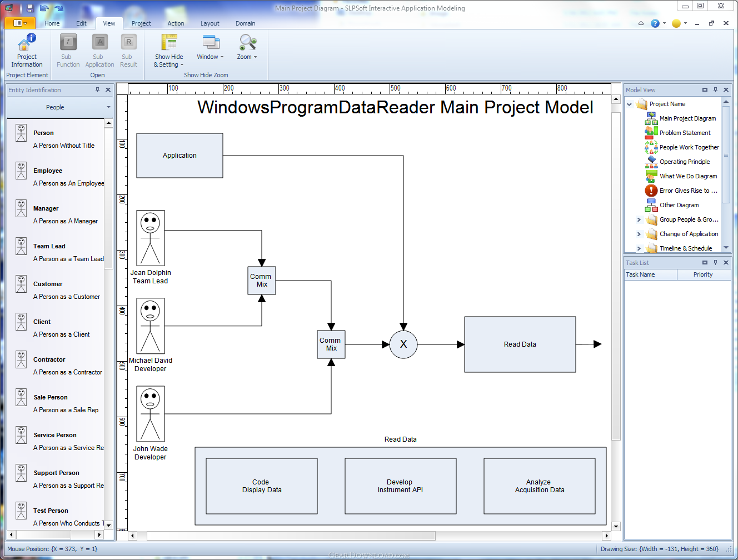Select the Code Display Data box
Image resolution: width=738 pixels, height=560 pixels.
pos(262,486)
